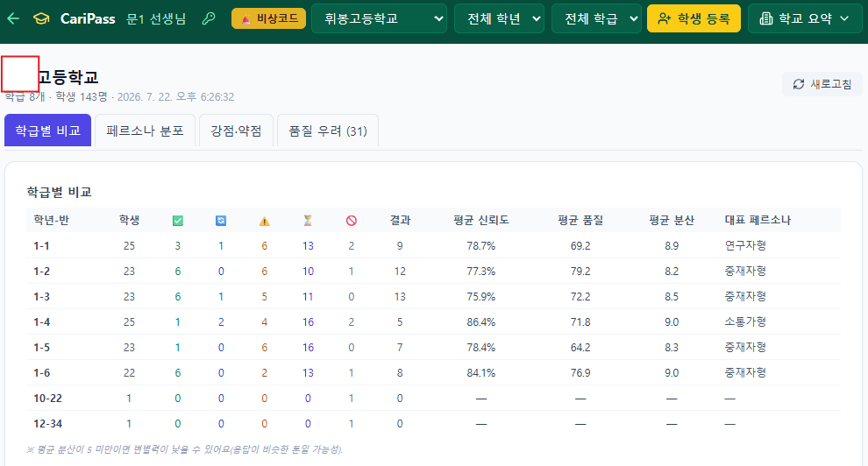This screenshot has height=466, width=868.
Task: Click the 평균 분산 footnote text
Action: pos(185,449)
